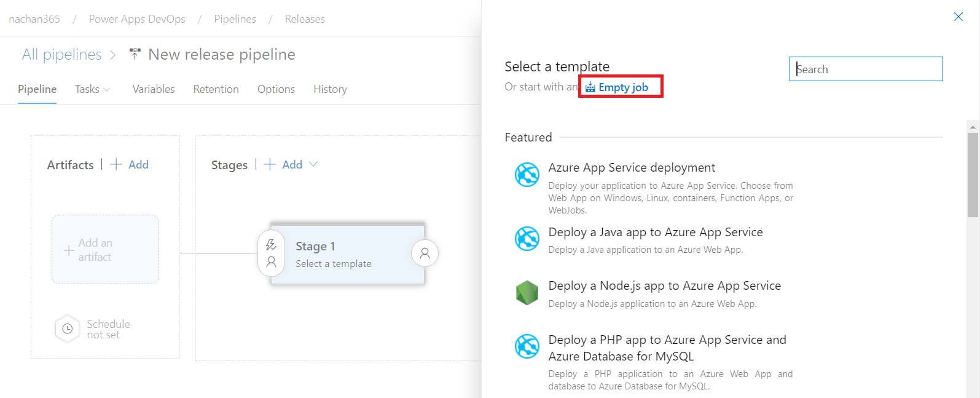Open post-deployment conditions on Stage 1
Viewport: 980px width, 398px height.
coord(425,253)
